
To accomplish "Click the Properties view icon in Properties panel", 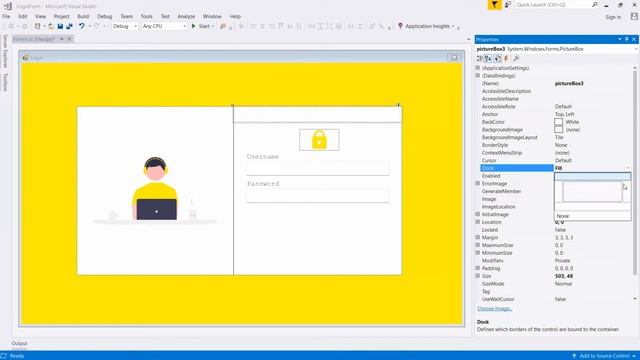I will click(497, 59).
